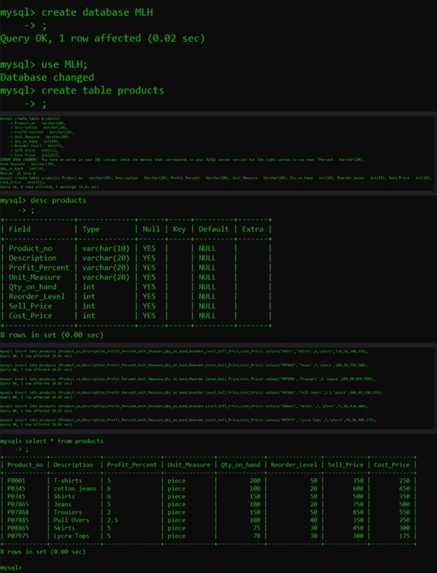Click the 'varchar(10)' type value
The image size is (437, 573).
[106, 248]
